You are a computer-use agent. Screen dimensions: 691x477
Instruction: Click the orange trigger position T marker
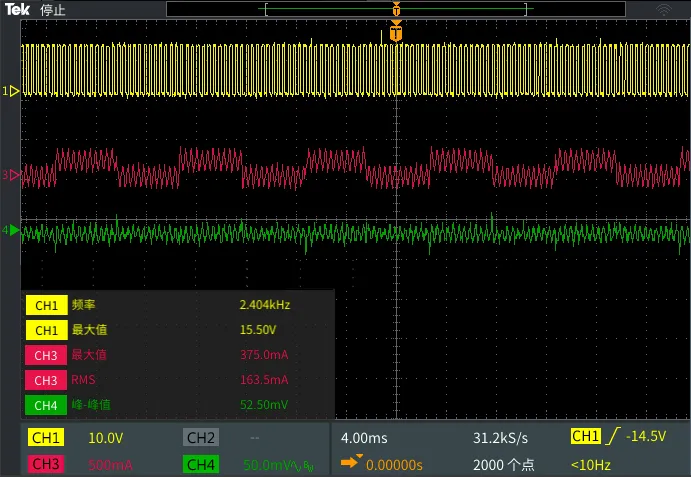(396, 33)
